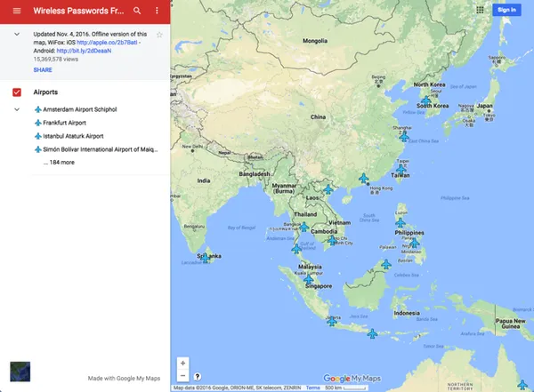Star this map with the star icon

(159, 35)
